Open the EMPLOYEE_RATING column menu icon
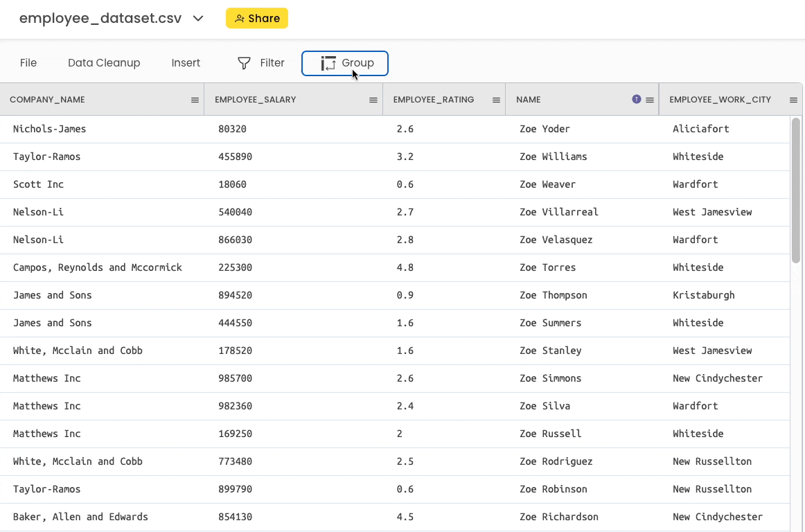The width and height of the screenshot is (805, 532). point(496,100)
